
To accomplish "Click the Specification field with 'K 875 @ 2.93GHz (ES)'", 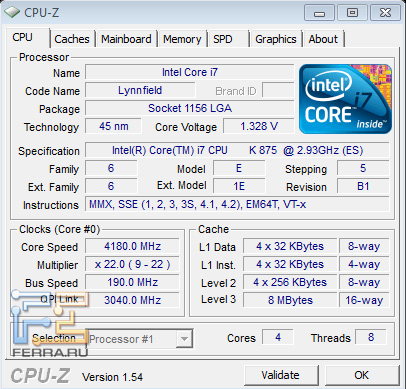I will click(237, 150).
